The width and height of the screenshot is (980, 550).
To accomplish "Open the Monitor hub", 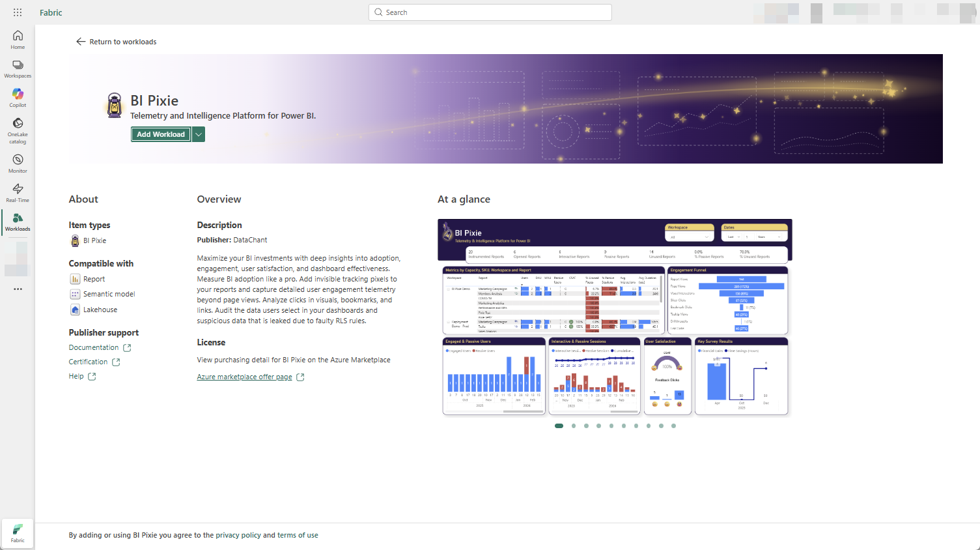I will tap(18, 164).
